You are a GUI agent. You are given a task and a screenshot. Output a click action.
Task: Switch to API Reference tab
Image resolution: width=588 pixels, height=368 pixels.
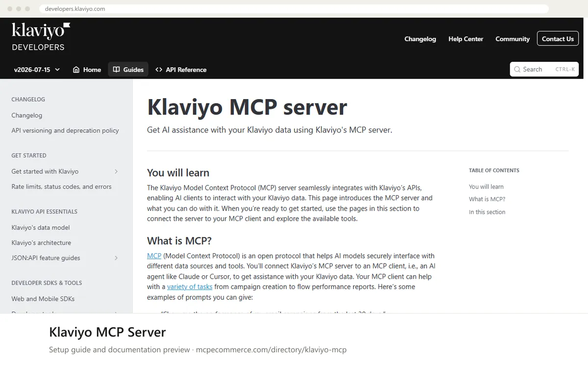coord(181,70)
